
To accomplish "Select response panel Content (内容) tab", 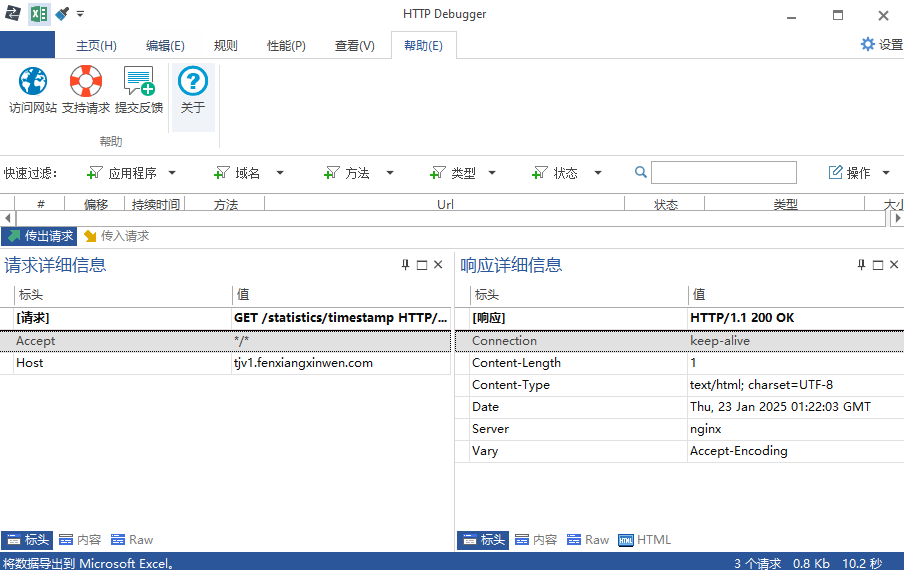I will point(536,540).
